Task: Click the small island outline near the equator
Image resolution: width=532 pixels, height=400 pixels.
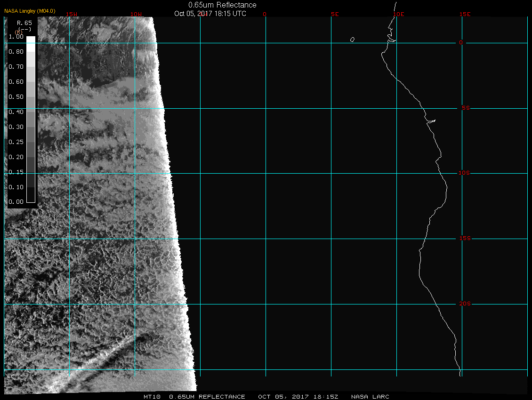Action: pos(352,40)
